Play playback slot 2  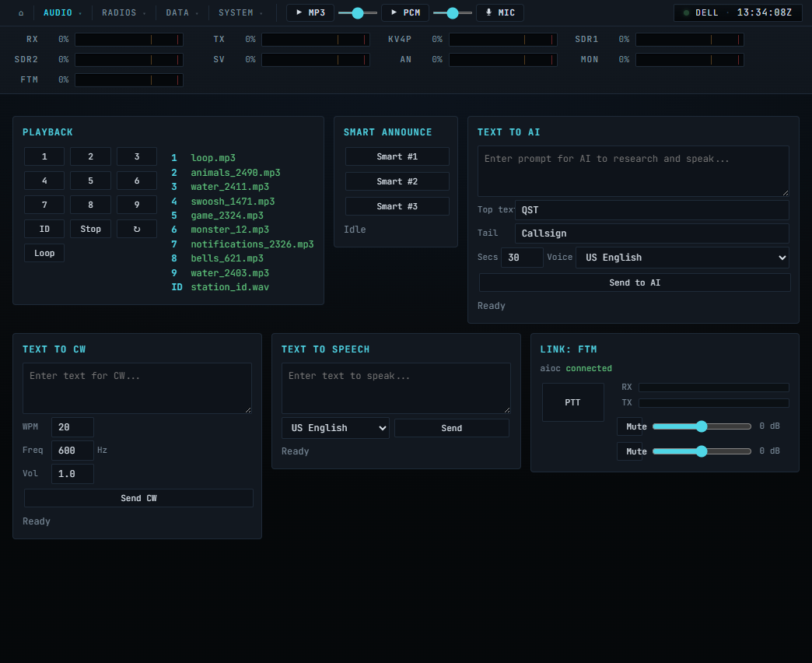[x=91, y=156]
